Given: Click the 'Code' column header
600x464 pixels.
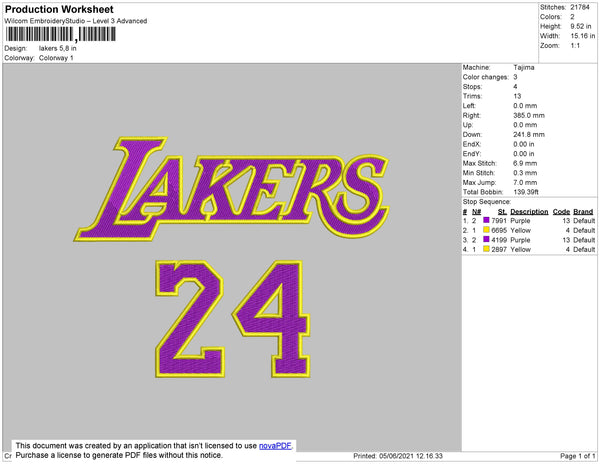Looking at the screenshot, I should (x=561, y=212).
